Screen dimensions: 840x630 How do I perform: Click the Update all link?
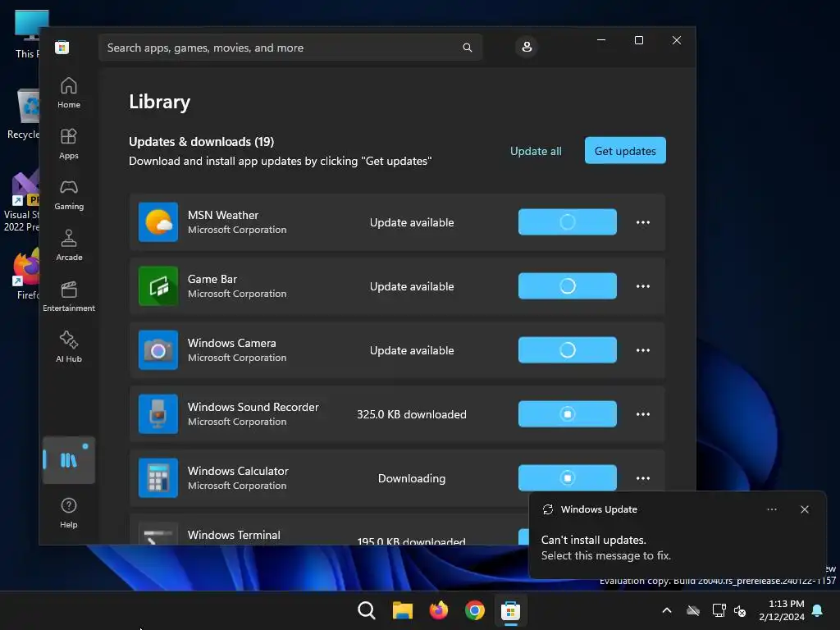(x=536, y=151)
